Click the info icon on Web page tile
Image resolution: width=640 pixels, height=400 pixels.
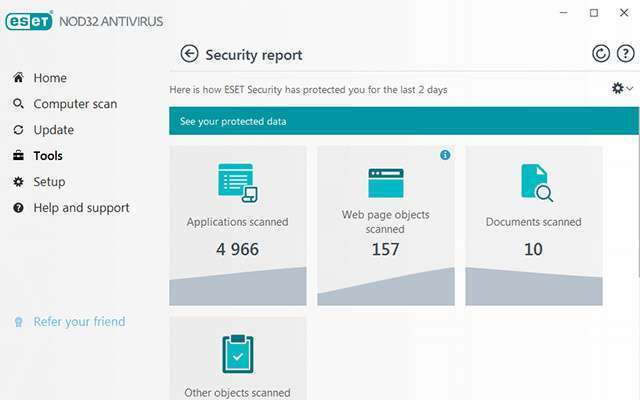445,155
